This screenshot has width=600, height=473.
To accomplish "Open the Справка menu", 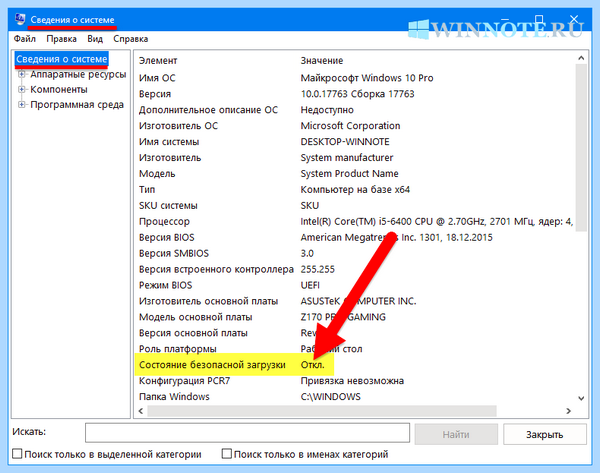I will tap(130, 39).
